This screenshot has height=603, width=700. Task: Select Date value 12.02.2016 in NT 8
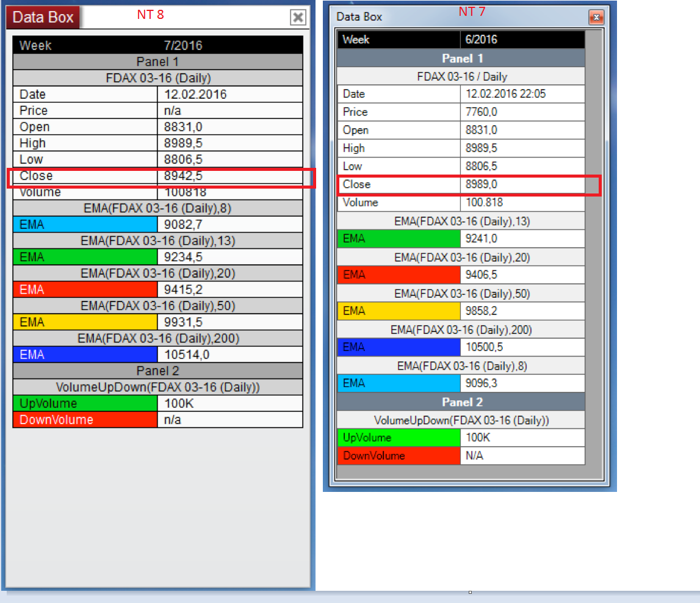[x=230, y=94]
